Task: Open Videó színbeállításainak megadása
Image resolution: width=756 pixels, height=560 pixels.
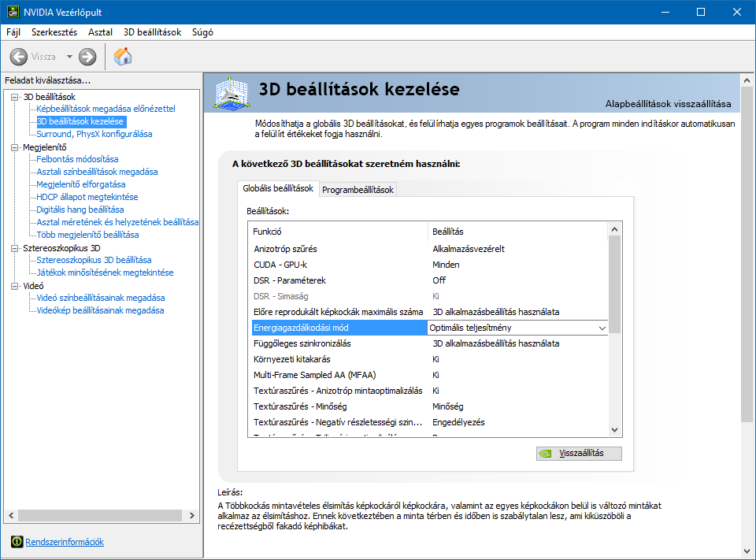Action: 101,298
